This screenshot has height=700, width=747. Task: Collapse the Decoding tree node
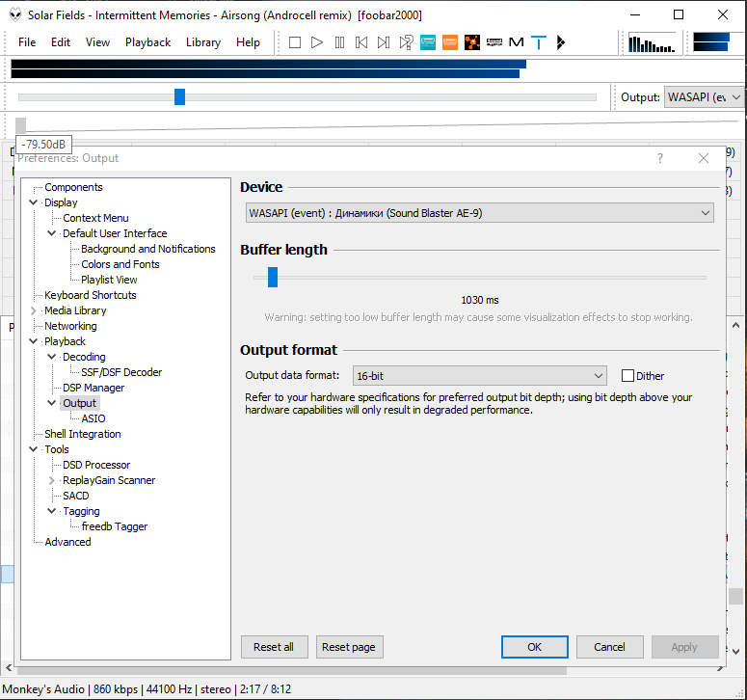(51, 357)
